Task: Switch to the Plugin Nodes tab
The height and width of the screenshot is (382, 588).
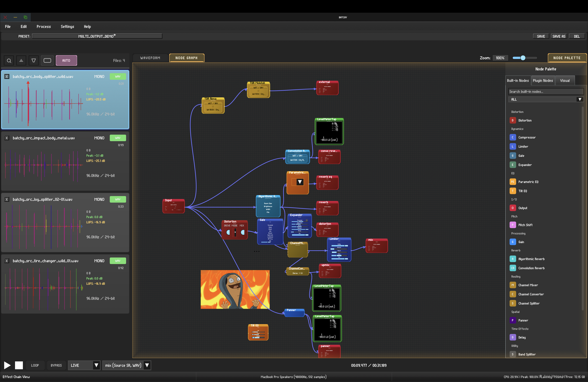Action: point(543,80)
